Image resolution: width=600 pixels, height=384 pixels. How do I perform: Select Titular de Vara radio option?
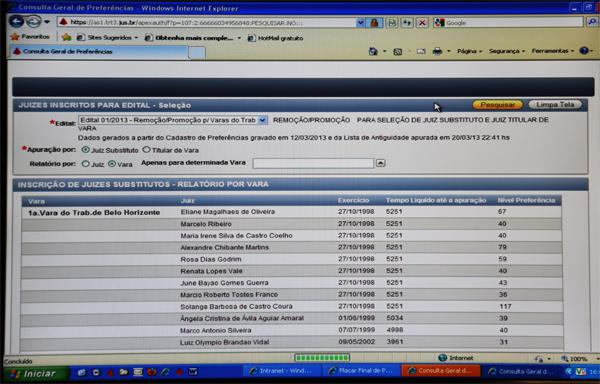point(146,150)
